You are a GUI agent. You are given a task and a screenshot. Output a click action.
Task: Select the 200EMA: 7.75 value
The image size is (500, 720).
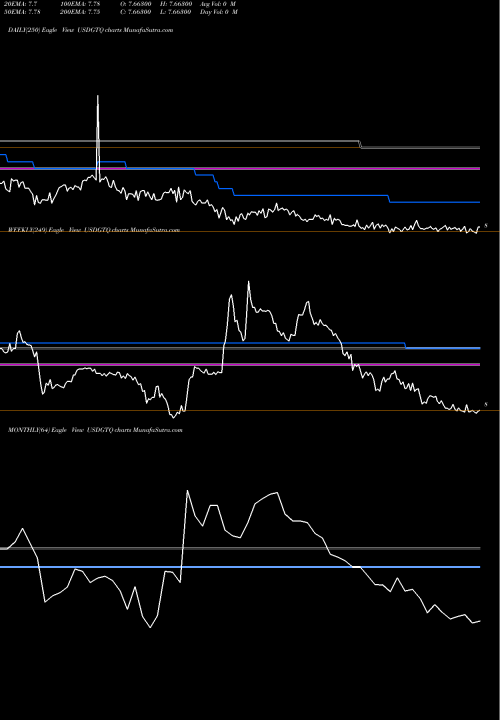pyautogui.click(x=79, y=11)
